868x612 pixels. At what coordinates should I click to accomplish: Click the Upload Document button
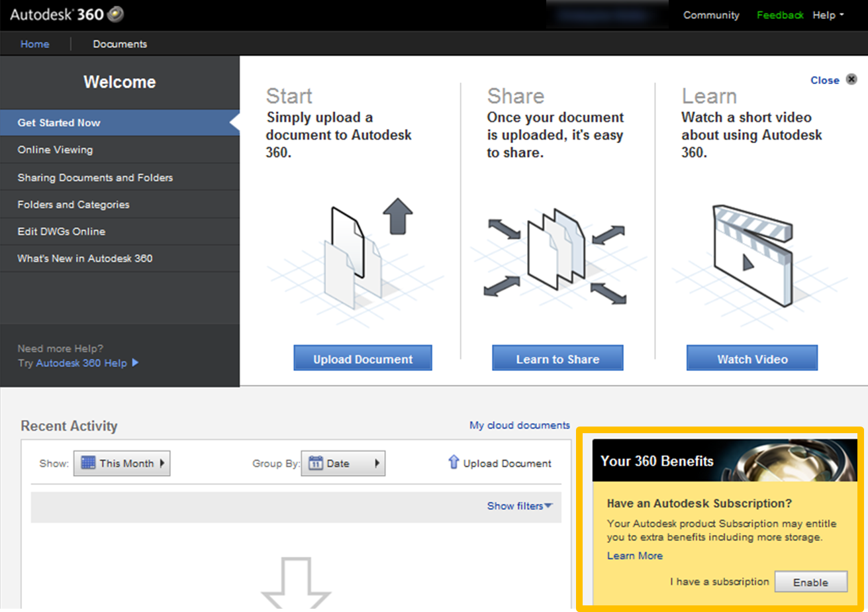(363, 358)
